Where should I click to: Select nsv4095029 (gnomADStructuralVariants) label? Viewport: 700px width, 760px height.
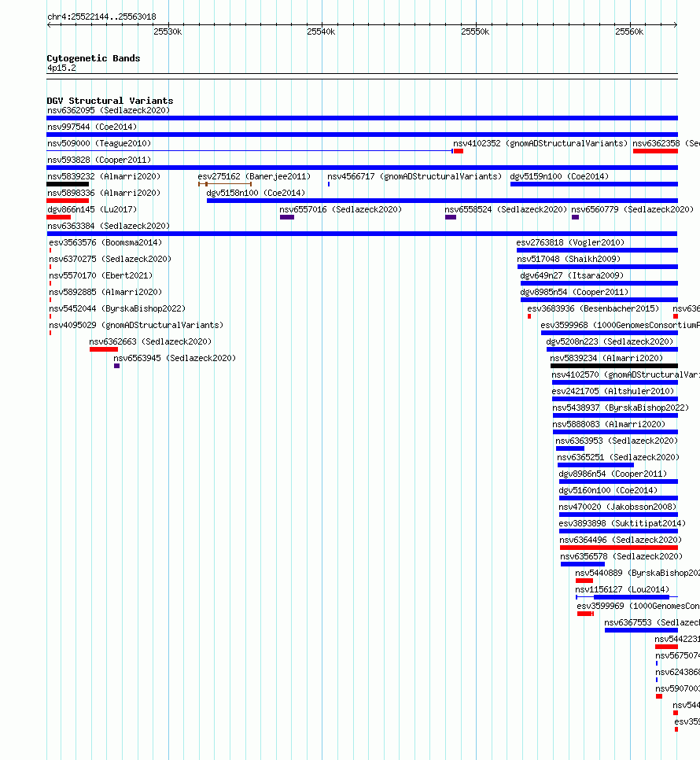pyautogui.click(x=136, y=325)
